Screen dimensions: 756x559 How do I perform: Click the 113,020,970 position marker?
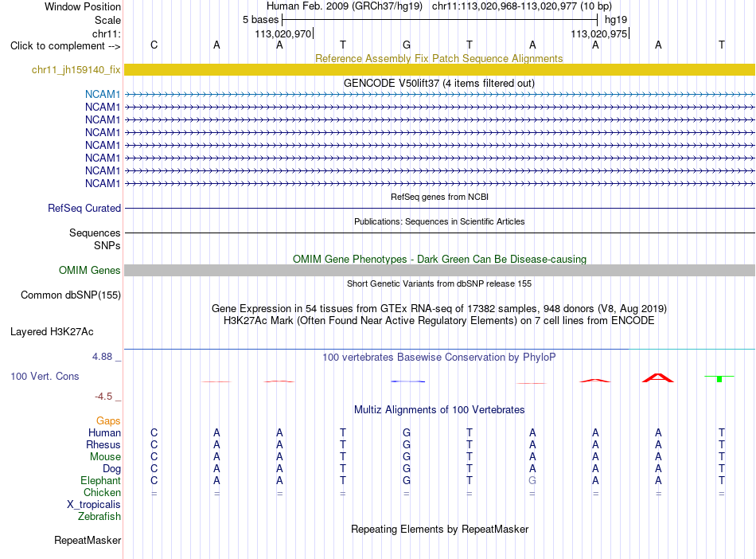point(283,33)
